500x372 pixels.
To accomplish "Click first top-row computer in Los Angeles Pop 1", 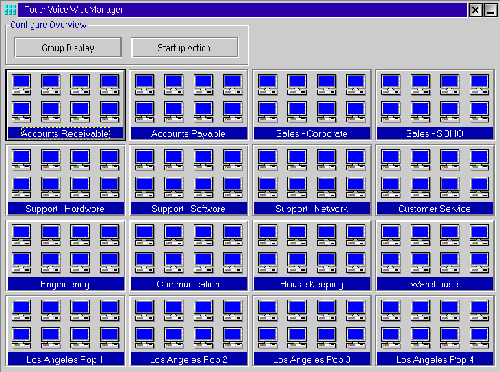I will [x=21, y=311].
